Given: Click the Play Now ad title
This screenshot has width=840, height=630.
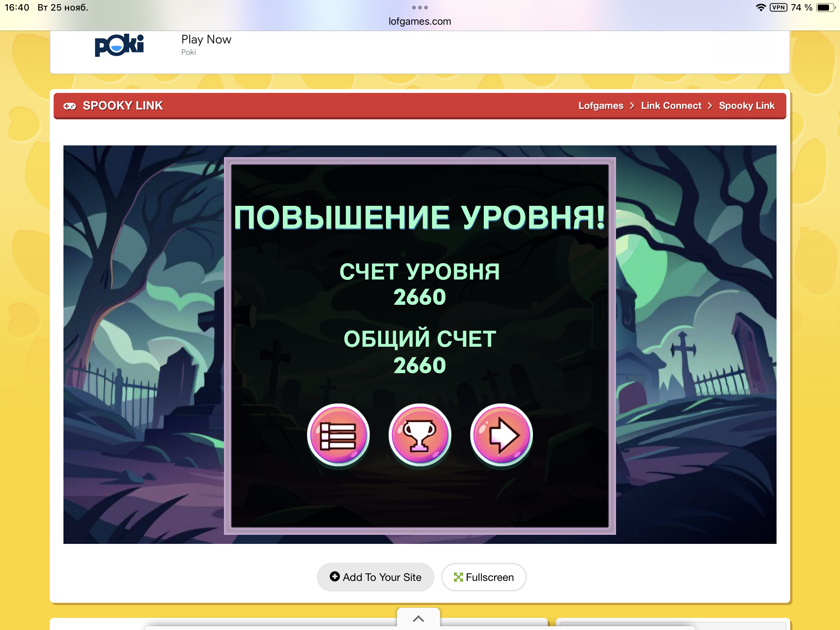Looking at the screenshot, I should (206, 40).
